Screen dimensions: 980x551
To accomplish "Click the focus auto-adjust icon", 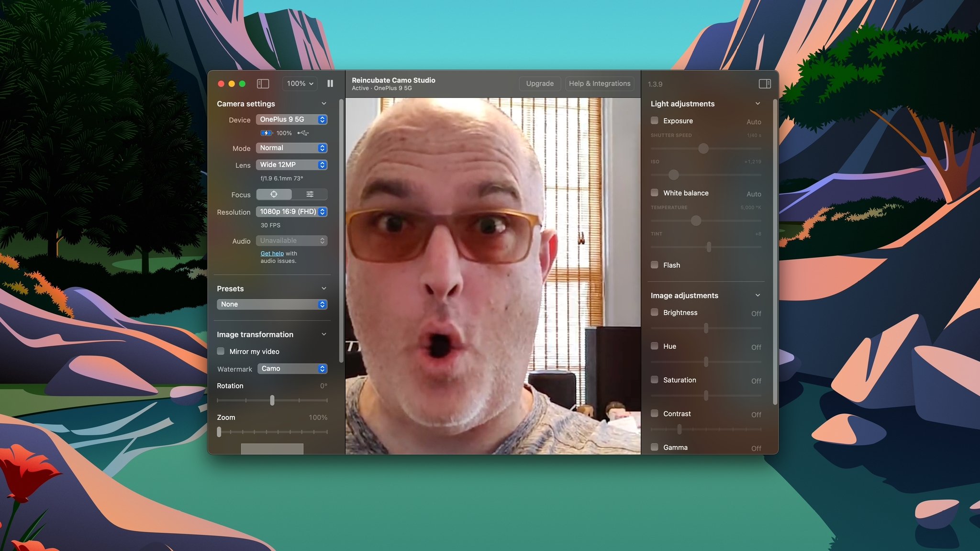I will coord(274,195).
